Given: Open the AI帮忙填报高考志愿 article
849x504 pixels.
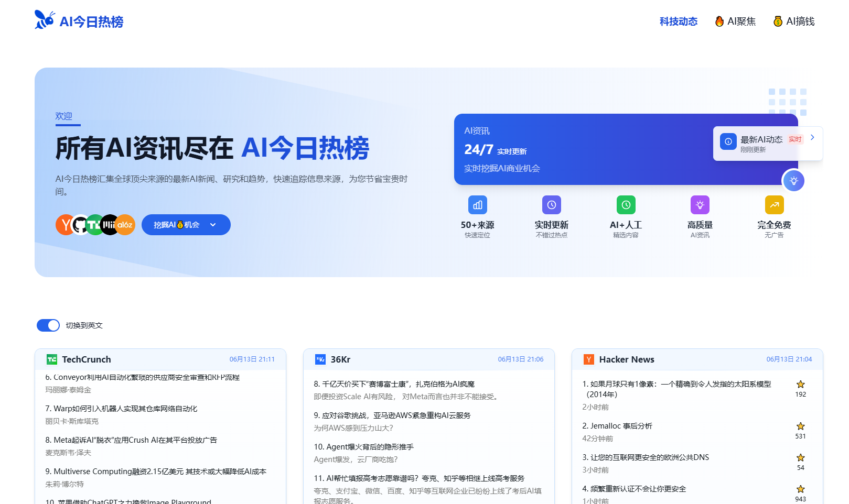Looking at the screenshot, I should click(x=419, y=478).
